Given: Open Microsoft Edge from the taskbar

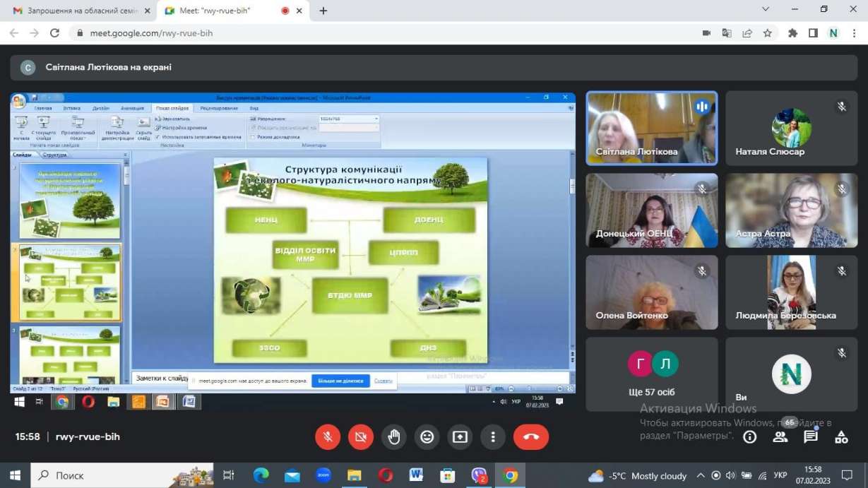Looking at the screenshot, I should [x=261, y=475].
